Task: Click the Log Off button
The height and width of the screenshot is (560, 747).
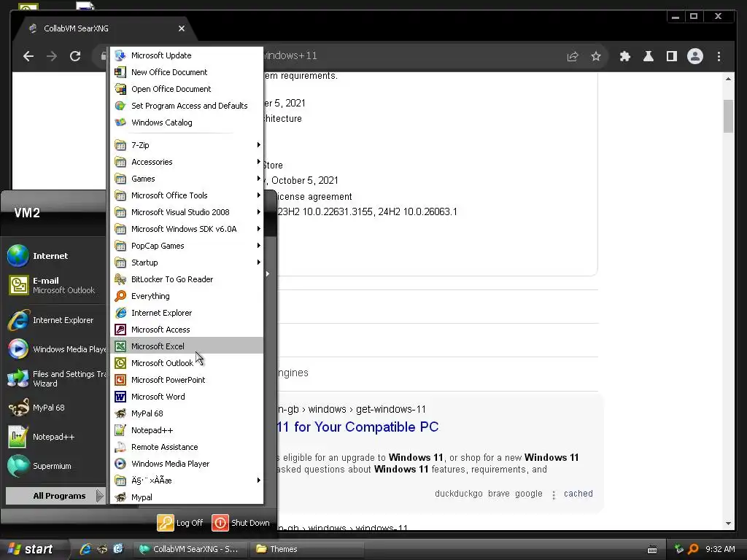Action: [x=181, y=523]
